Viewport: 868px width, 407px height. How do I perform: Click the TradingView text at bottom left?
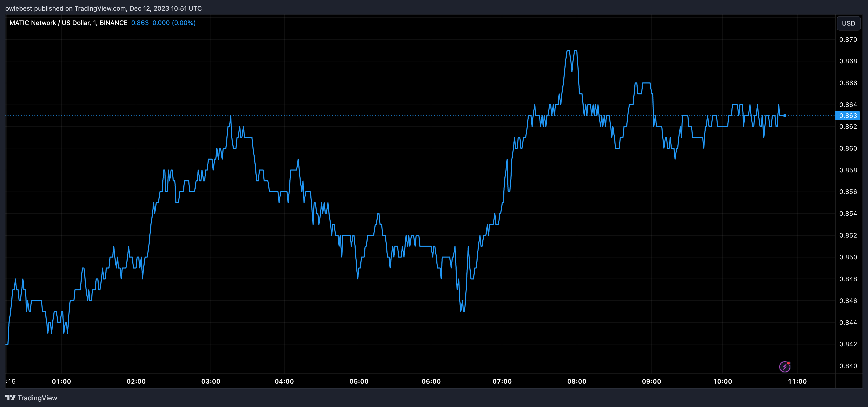pyautogui.click(x=37, y=398)
